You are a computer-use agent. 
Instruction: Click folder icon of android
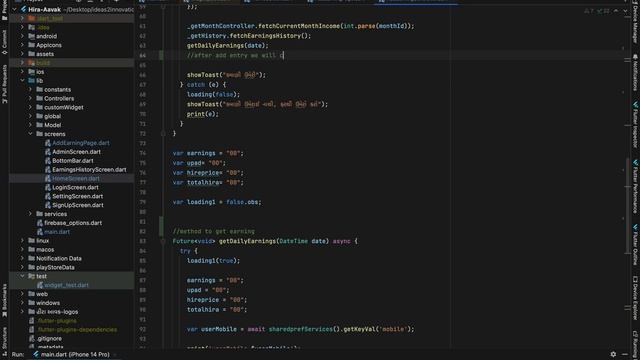click(x=31, y=36)
